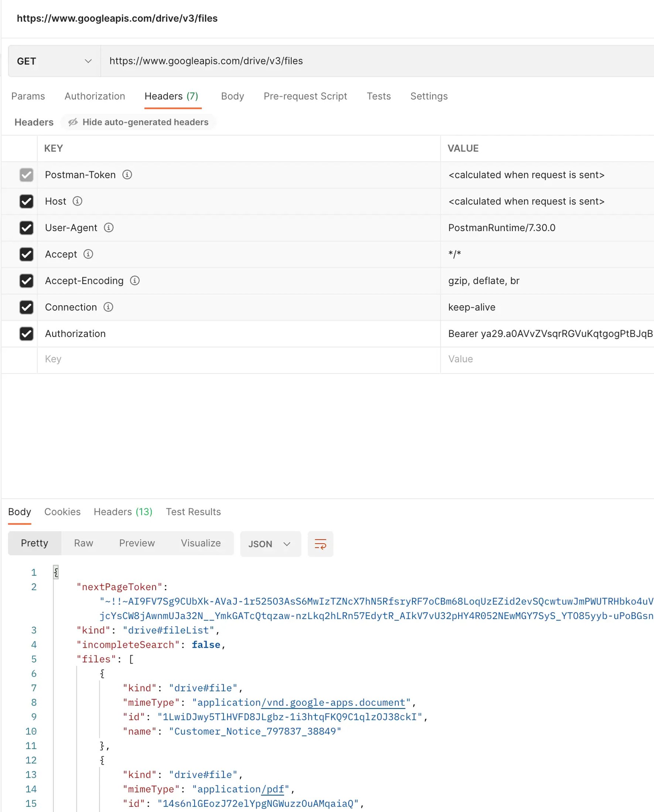
Task: Uncheck the User-Agent header checkbox
Action: (26, 227)
